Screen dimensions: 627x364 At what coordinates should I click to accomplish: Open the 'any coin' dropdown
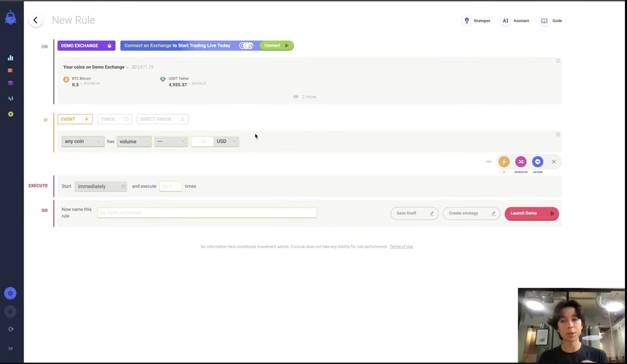83,141
